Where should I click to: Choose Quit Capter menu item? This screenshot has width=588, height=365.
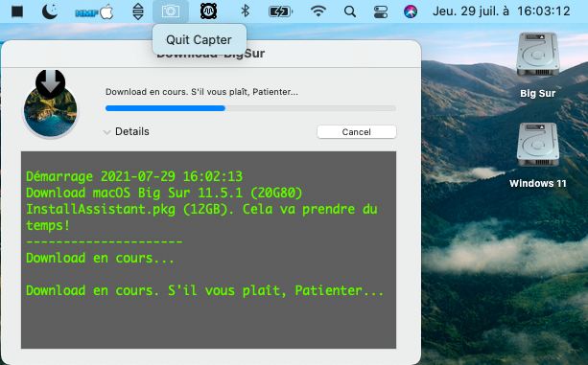pos(200,39)
